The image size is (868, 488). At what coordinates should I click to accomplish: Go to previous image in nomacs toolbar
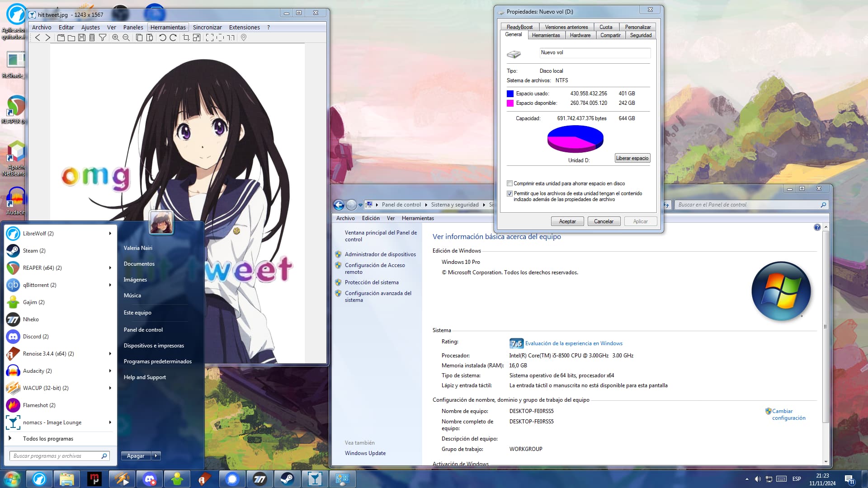click(x=38, y=38)
